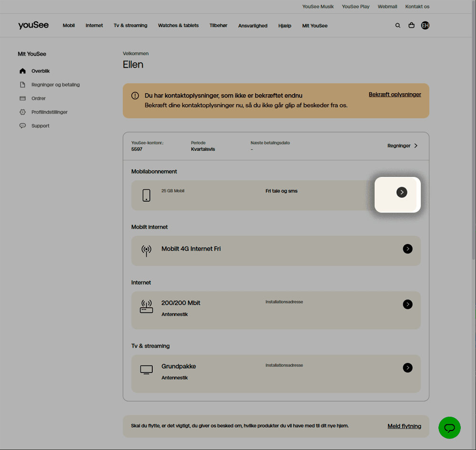Viewport: 476px width, 450px height.
Task: Open Mobilt 4G Internet Fri arrow
Action: (407, 249)
